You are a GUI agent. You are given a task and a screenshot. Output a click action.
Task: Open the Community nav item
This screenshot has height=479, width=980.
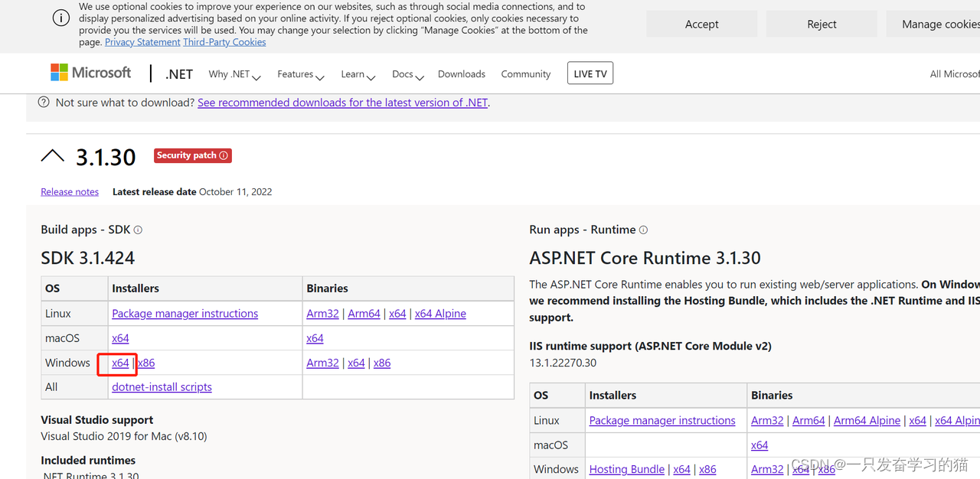point(526,74)
